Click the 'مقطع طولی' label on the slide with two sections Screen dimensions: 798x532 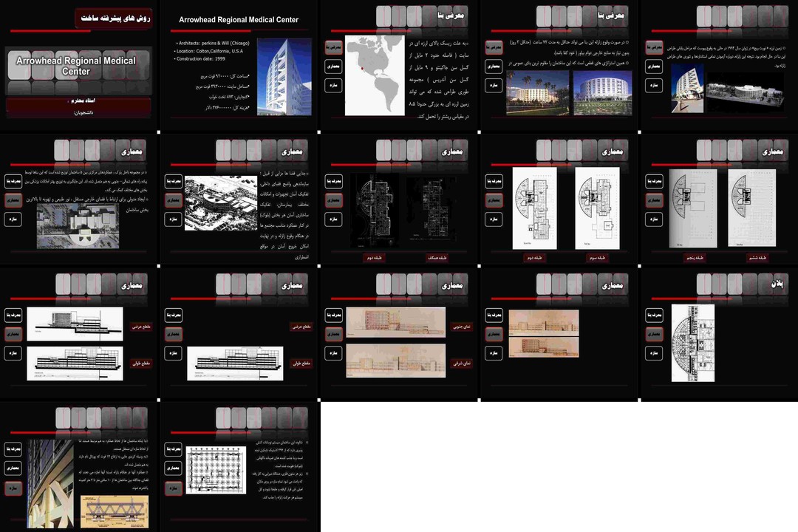tap(141, 364)
